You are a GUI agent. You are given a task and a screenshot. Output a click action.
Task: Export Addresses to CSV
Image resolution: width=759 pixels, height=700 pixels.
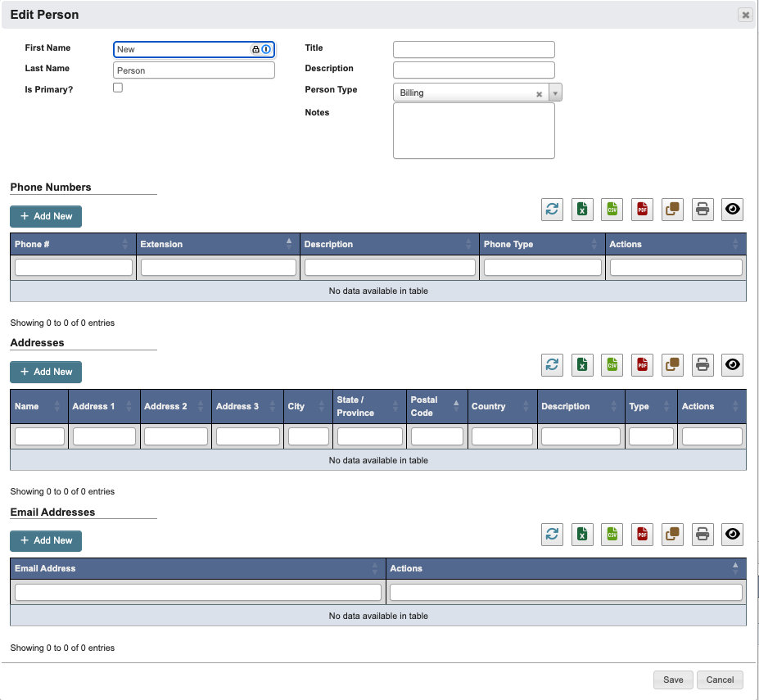612,364
